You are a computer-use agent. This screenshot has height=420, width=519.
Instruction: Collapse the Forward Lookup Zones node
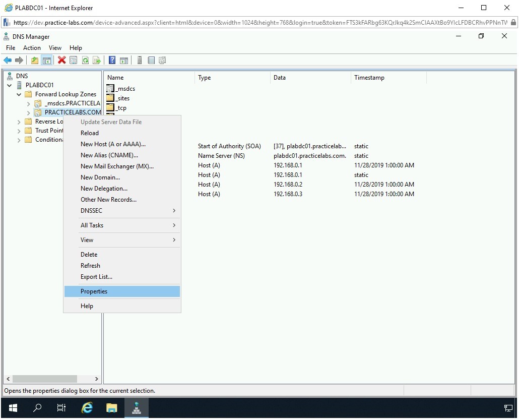point(19,94)
